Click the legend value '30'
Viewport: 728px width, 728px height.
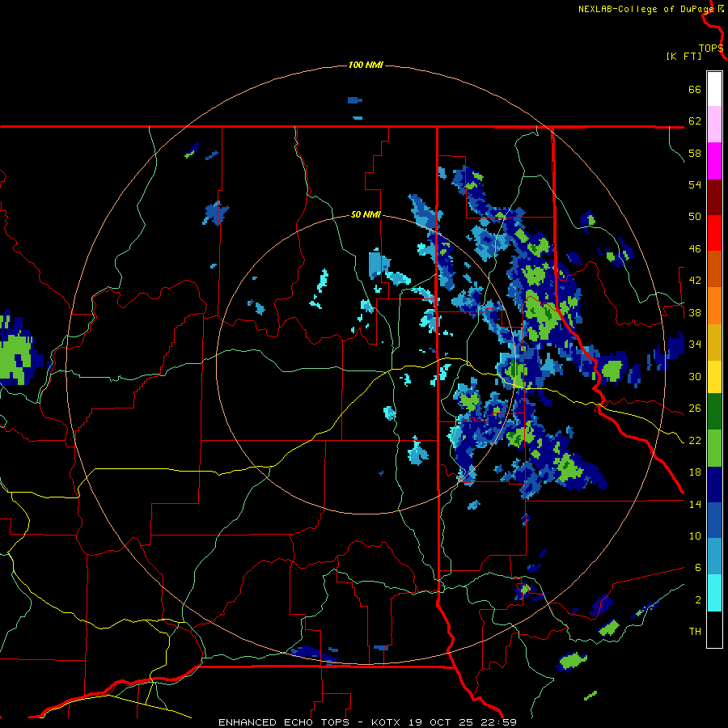click(x=695, y=376)
